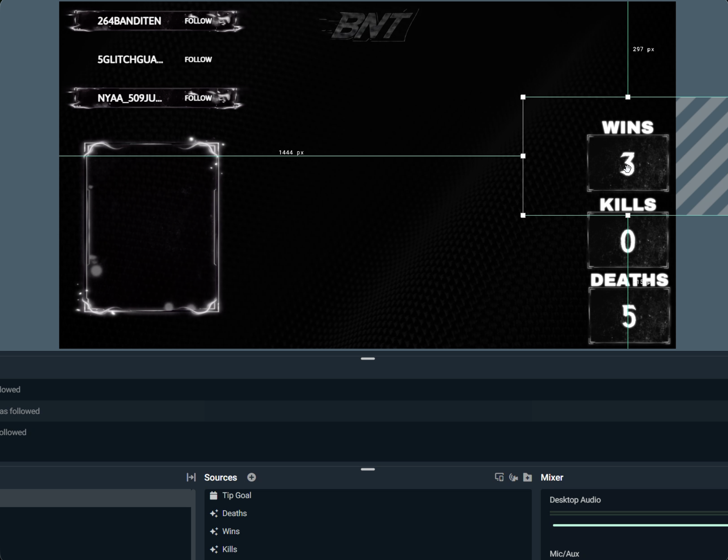Click the Tip Goal source's widget icon
This screenshot has height=560, width=728.
click(x=213, y=495)
